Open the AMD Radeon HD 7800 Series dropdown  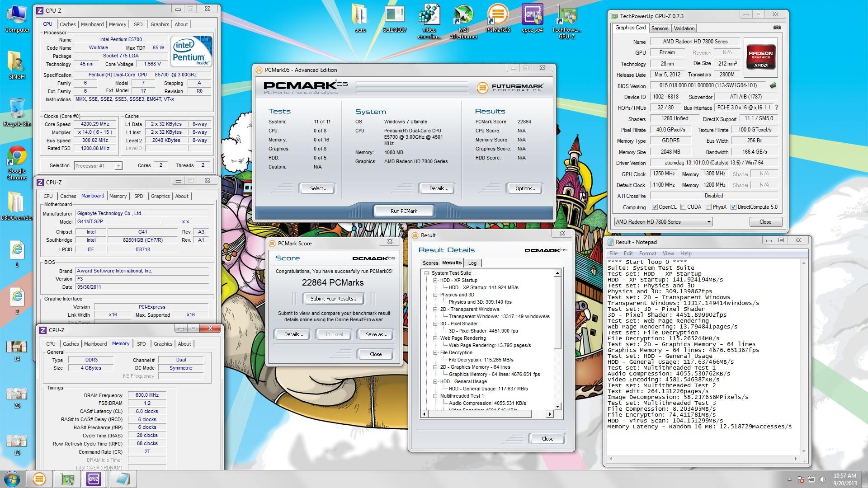tap(663, 222)
